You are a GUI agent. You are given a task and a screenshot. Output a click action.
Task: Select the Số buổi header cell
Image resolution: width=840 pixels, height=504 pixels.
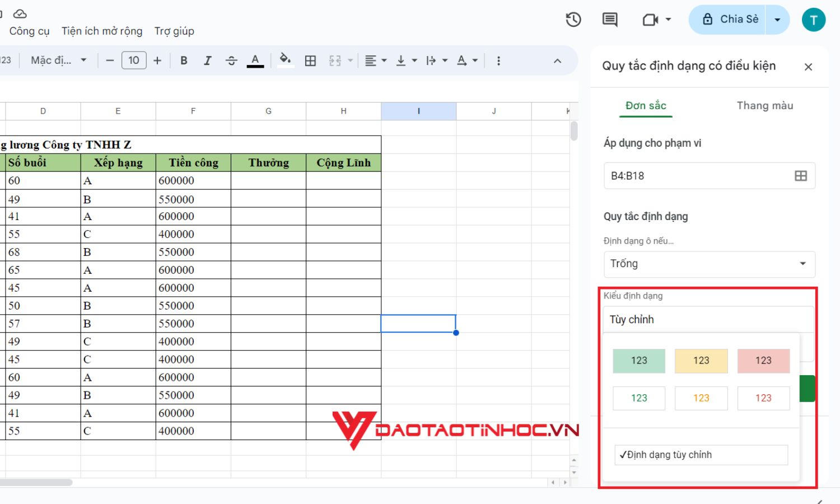pos(43,163)
